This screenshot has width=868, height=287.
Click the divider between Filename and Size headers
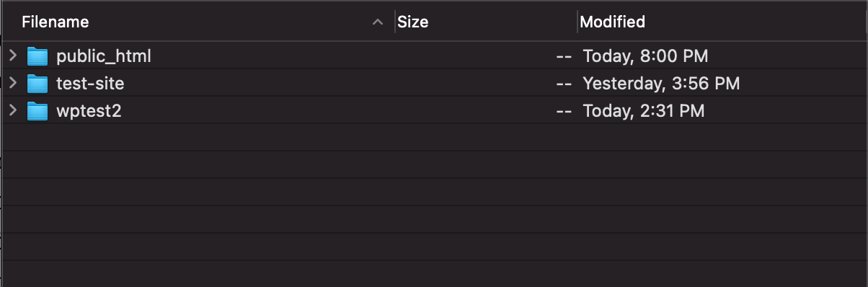(x=396, y=22)
